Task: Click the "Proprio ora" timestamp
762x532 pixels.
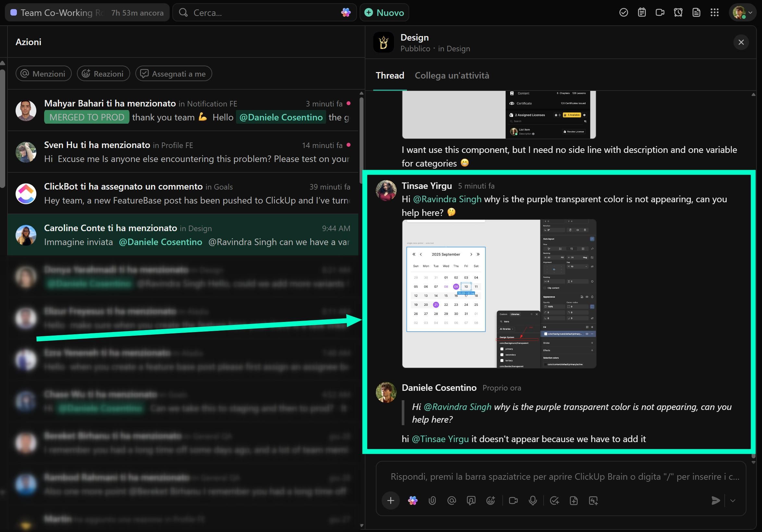Action: 502,388
